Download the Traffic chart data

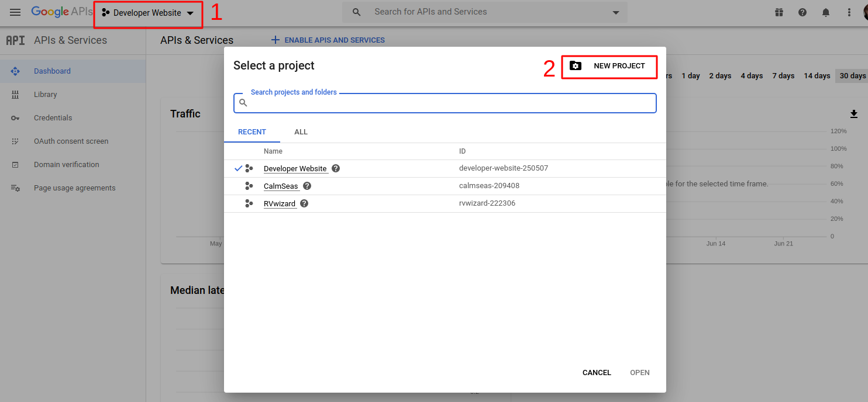853,114
